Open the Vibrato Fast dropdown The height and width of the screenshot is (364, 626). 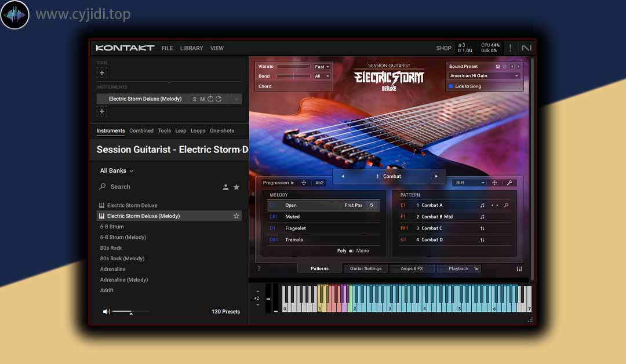(322, 67)
